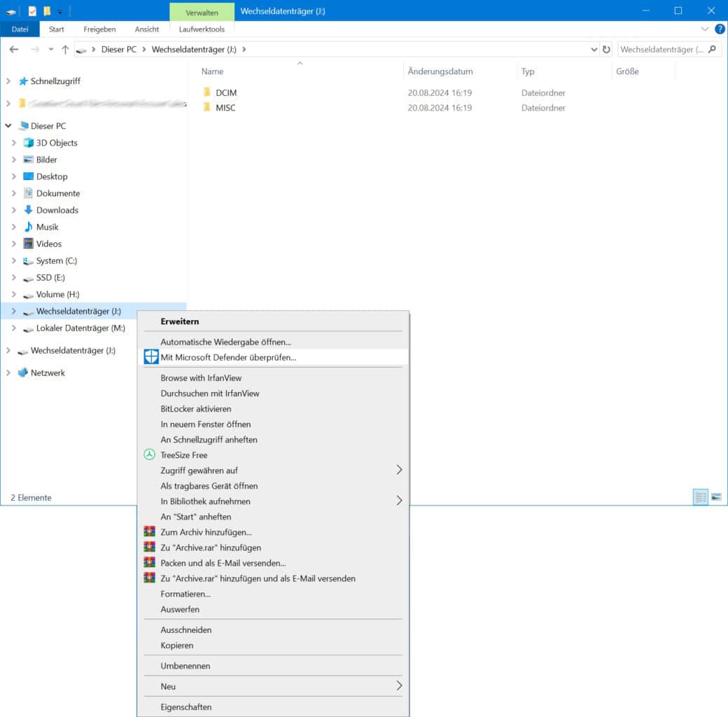Click the Wechseldatenträger search field
Viewport: 728px width, 717px height.
tap(661, 50)
